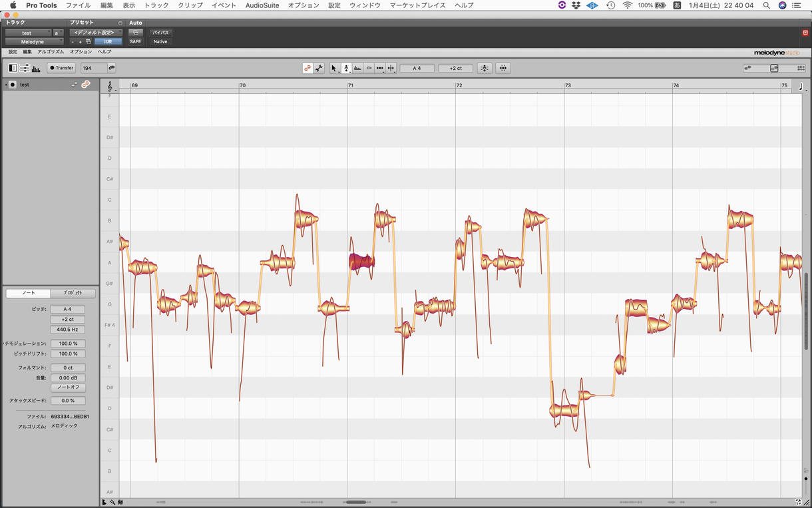This screenshot has width=812, height=508.
Task: Click the tempo link chain icon
Action: pos(111,68)
